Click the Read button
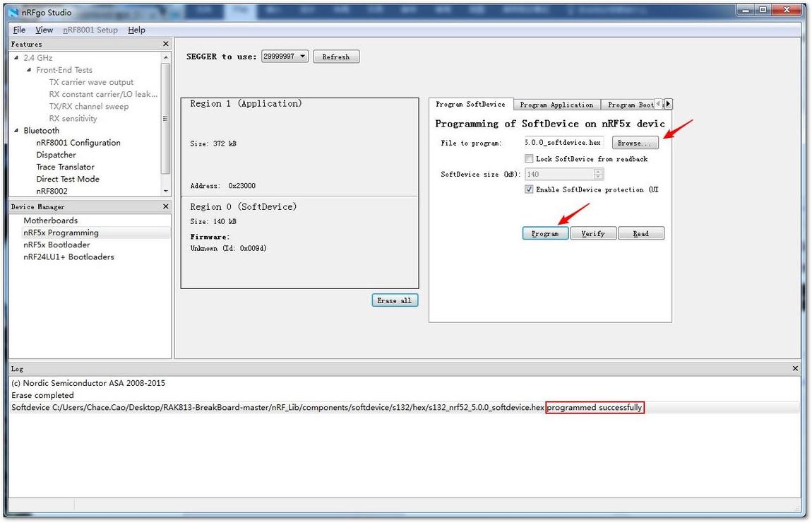 pos(641,234)
